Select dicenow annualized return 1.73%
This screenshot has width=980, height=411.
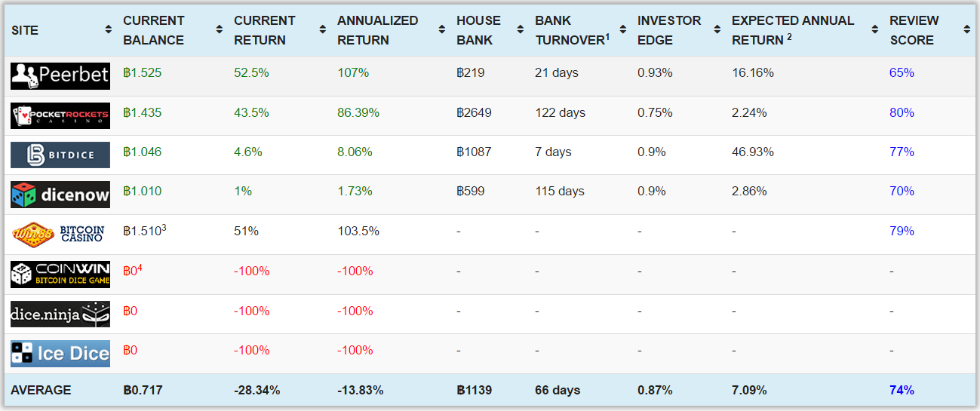pos(355,192)
